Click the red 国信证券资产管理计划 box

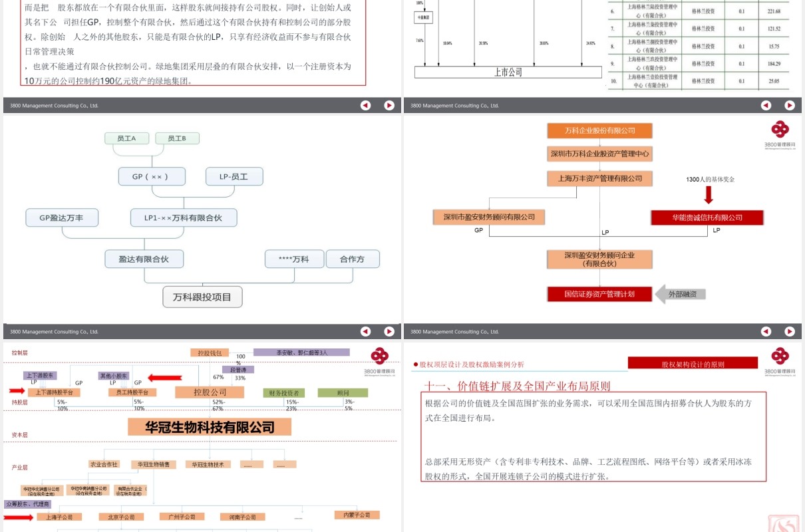click(x=600, y=294)
